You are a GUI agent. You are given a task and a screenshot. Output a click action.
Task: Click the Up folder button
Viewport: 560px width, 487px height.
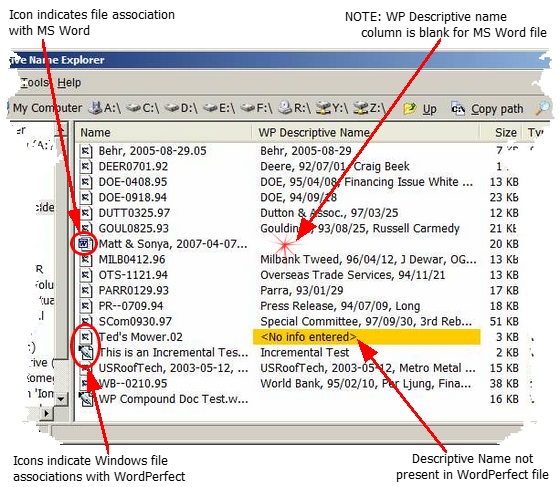pyautogui.click(x=420, y=109)
